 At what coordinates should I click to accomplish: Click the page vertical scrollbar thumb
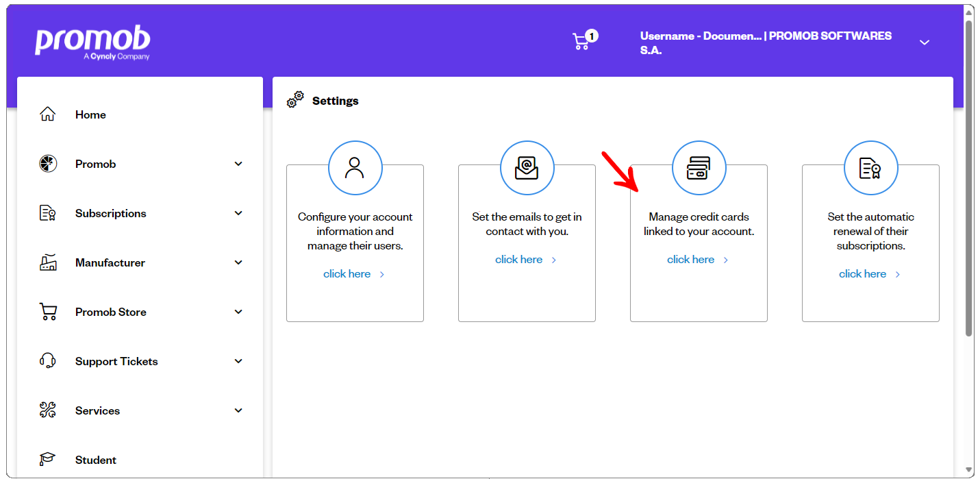coord(969,178)
